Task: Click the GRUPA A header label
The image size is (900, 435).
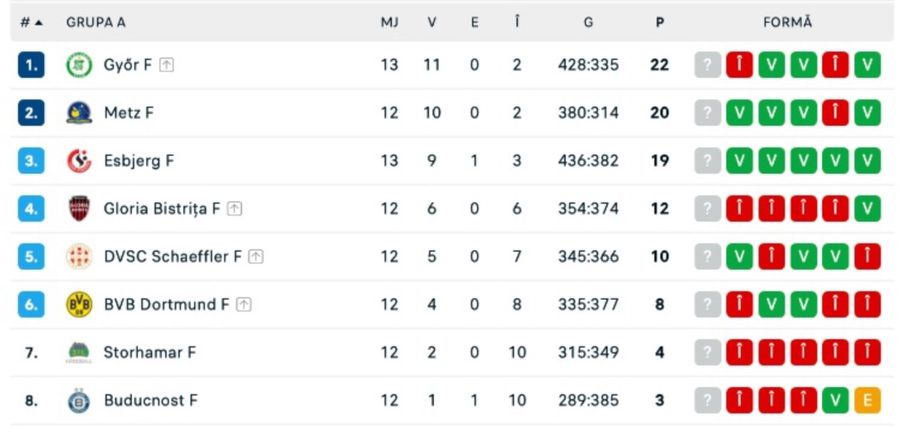Action: click(x=96, y=22)
